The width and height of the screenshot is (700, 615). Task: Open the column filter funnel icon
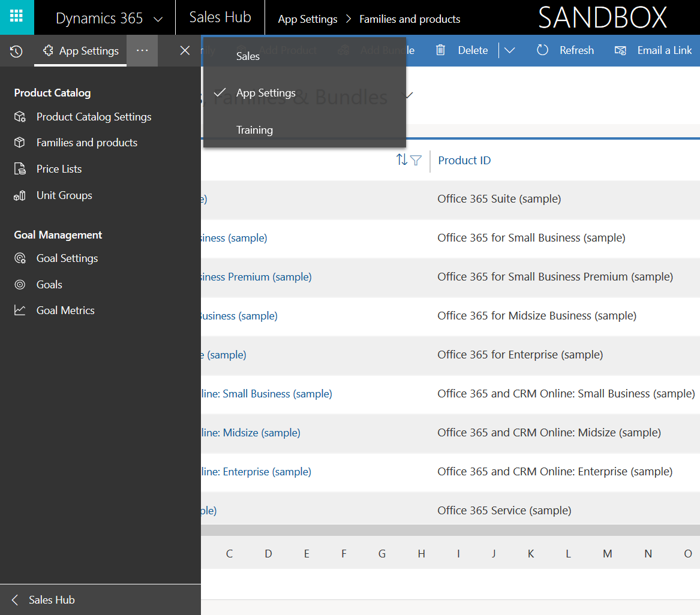[416, 160]
